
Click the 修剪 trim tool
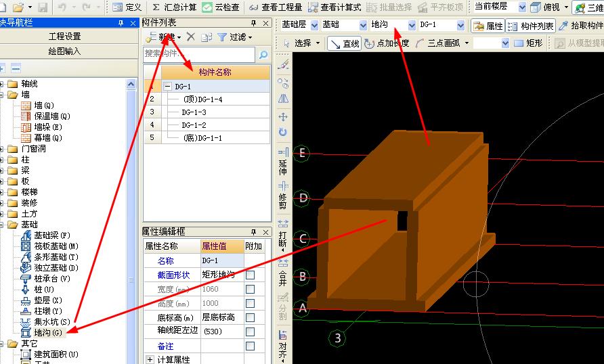(283, 195)
